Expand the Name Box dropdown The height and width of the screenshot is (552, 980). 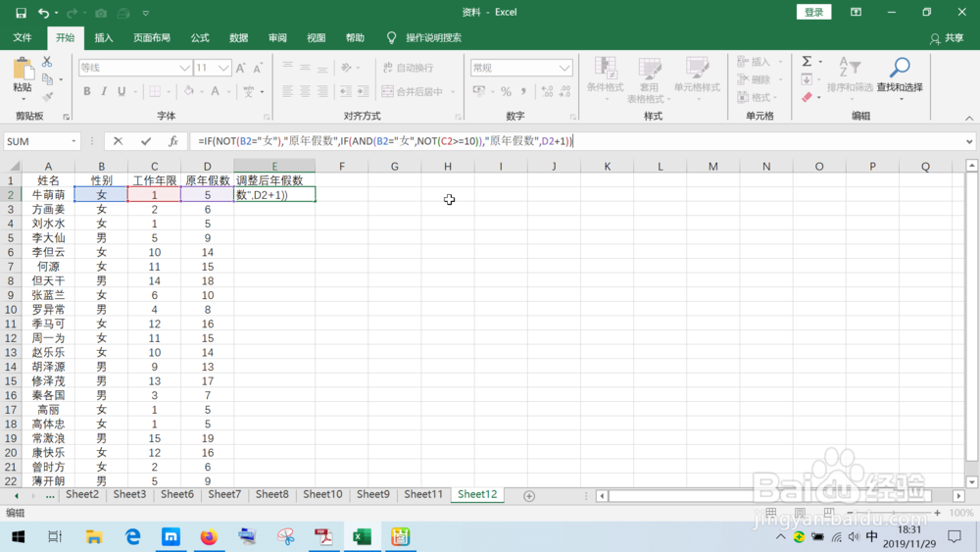point(73,141)
